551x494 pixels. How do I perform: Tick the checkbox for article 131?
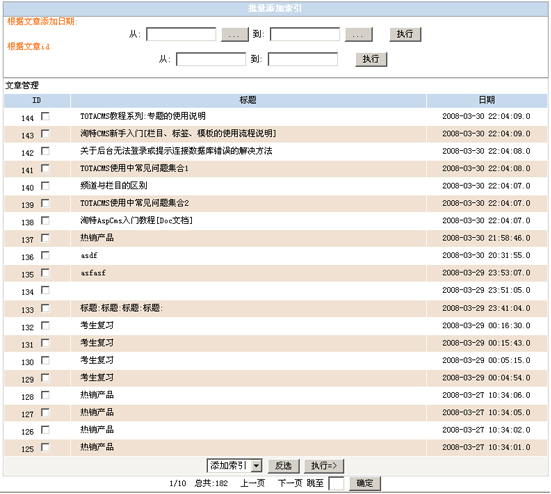pyautogui.click(x=45, y=343)
